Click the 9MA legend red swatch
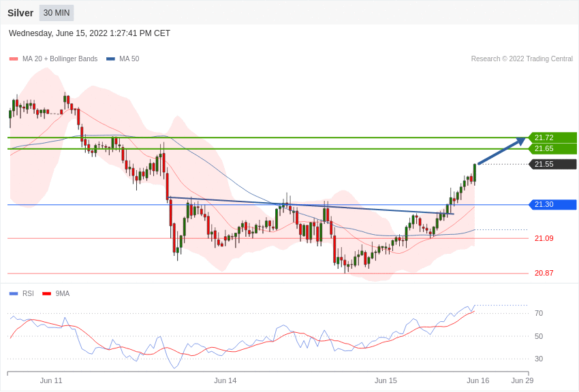 pos(46,294)
